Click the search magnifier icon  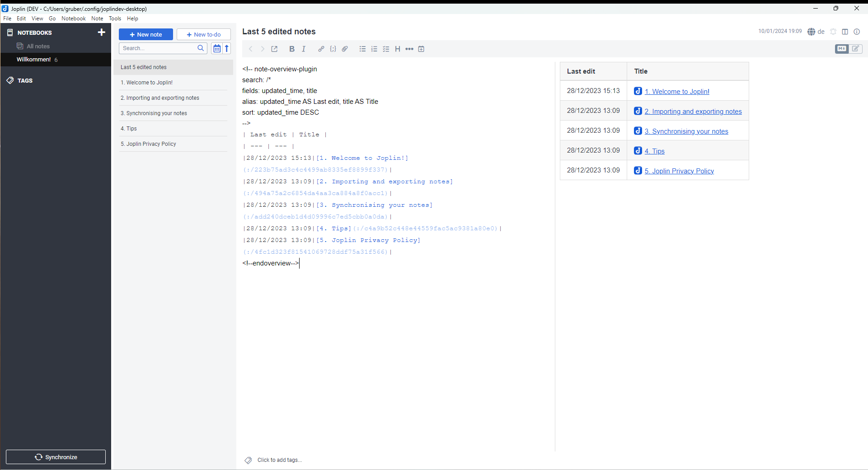tap(201, 48)
